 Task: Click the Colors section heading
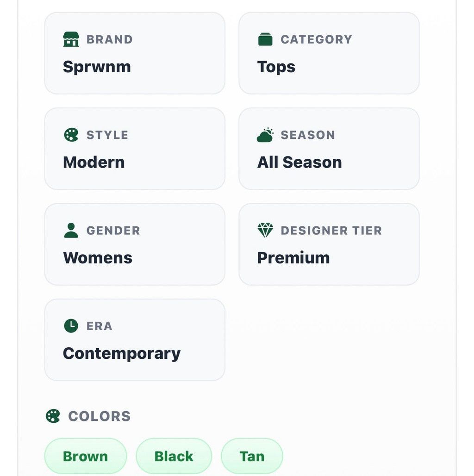point(99,416)
